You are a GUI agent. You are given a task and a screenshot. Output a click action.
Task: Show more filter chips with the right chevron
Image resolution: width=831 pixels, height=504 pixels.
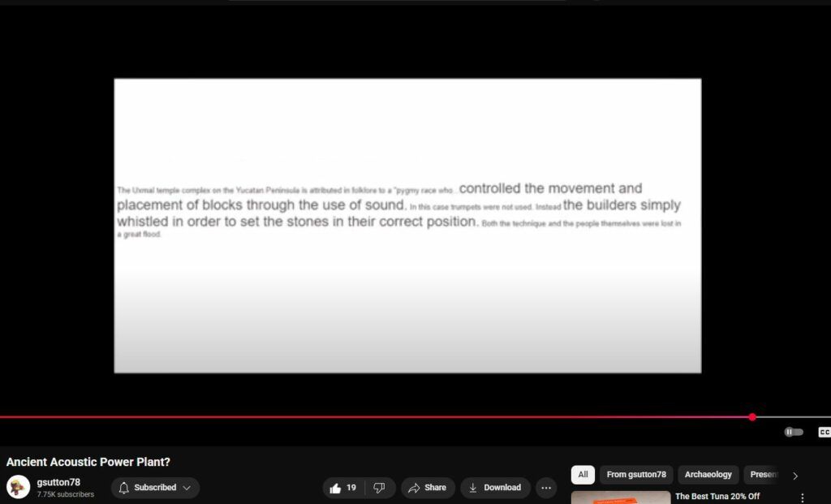point(795,476)
